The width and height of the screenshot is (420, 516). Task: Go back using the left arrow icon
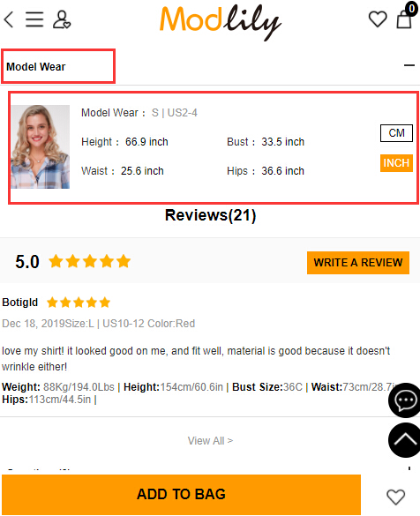9,19
